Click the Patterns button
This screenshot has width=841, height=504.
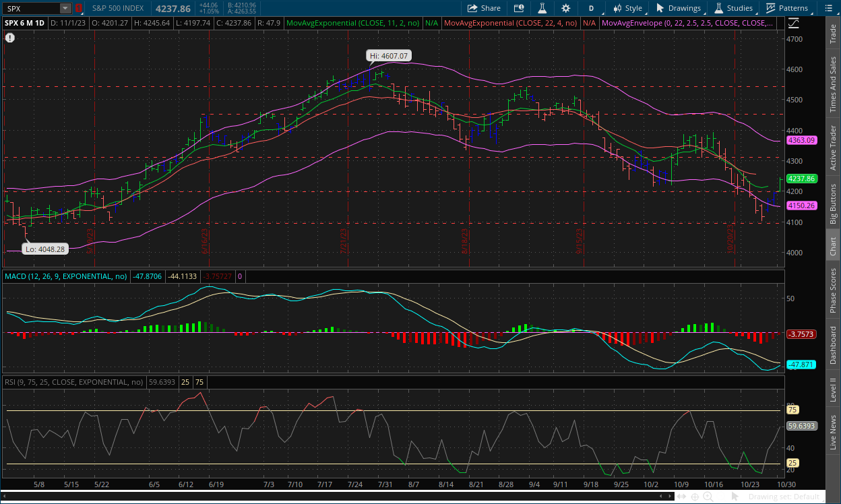tap(787, 8)
